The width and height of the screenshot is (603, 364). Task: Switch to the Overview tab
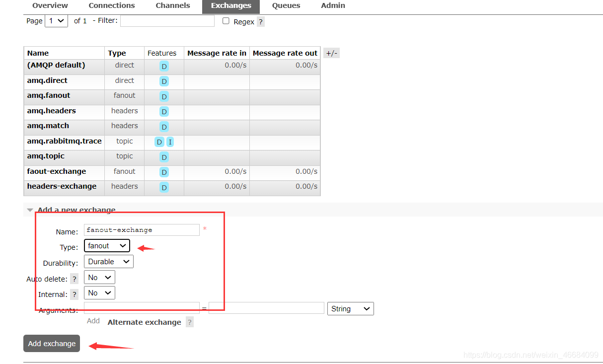coord(50,5)
